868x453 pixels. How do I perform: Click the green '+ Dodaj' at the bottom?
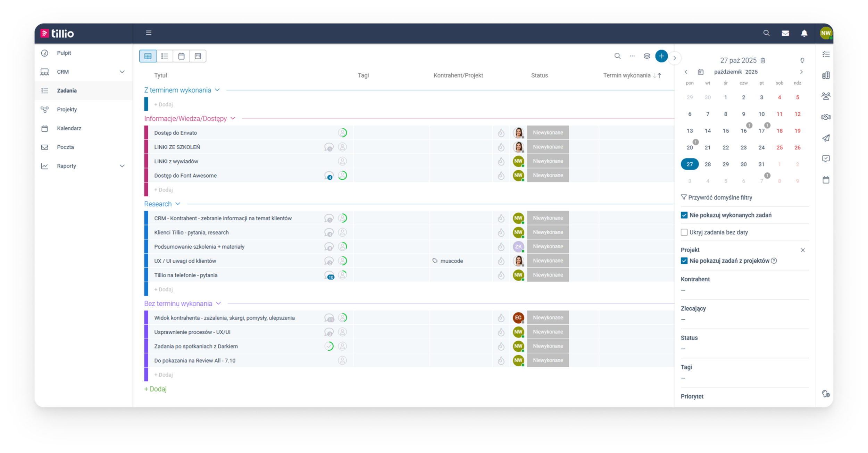pyautogui.click(x=155, y=389)
